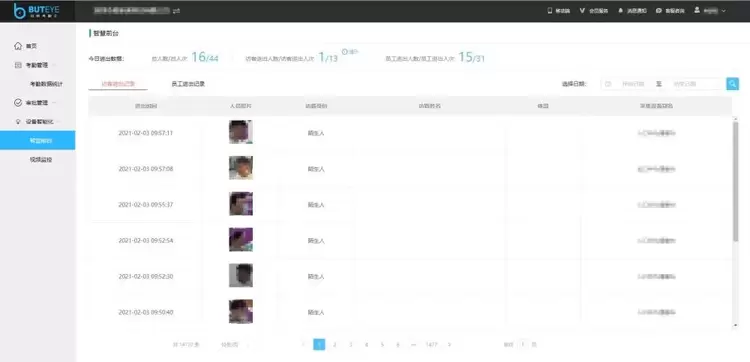Click the BUTEYE logo
The height and width of the screenshot is (362, 750).
point(36,11)
